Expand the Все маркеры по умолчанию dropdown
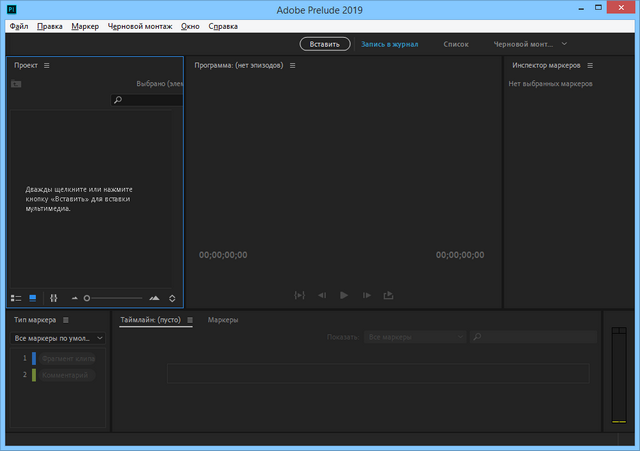This screenshot has width=640, height=451. click(57, 339)
